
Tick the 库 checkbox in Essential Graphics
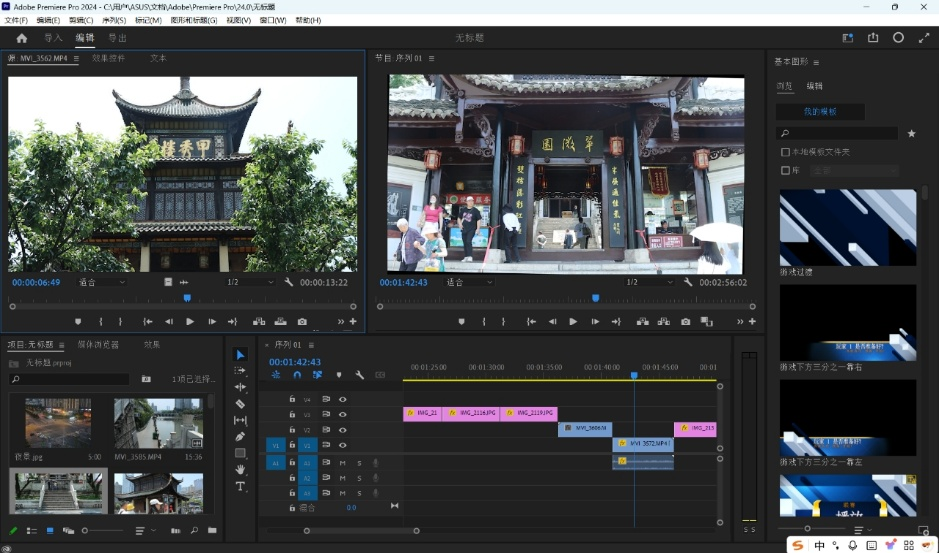point(785,170)
